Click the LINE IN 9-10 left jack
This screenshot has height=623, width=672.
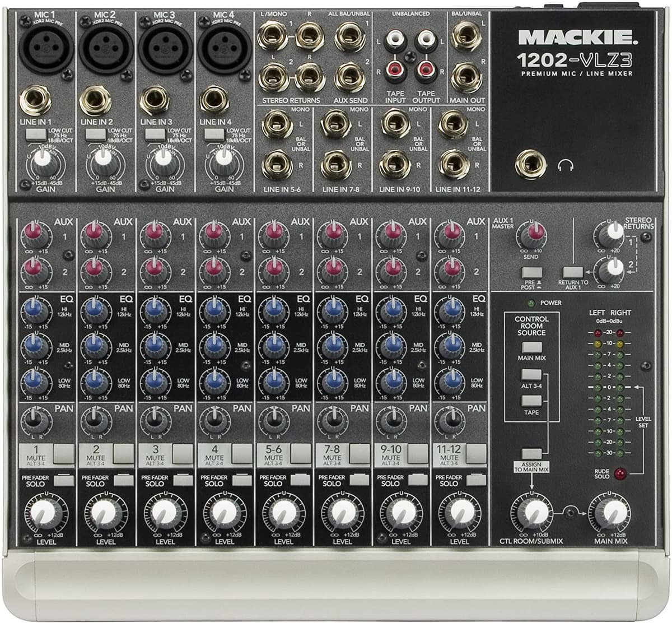395,122
